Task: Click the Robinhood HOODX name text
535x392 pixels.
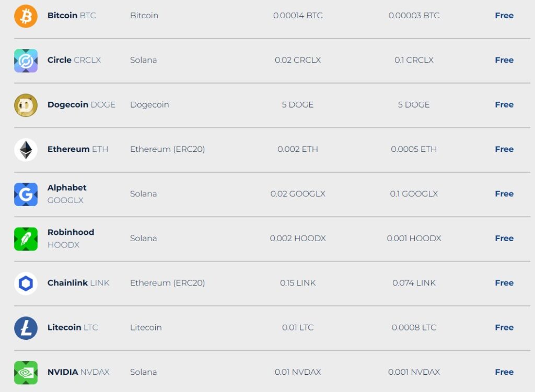Action: 71,238
